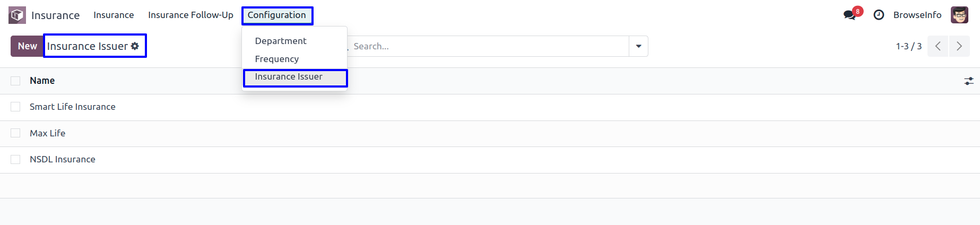This screenshot has width=980, height=225.
Task: Tick the Smart Life Insurance checkbox
Action: (15, 107)
